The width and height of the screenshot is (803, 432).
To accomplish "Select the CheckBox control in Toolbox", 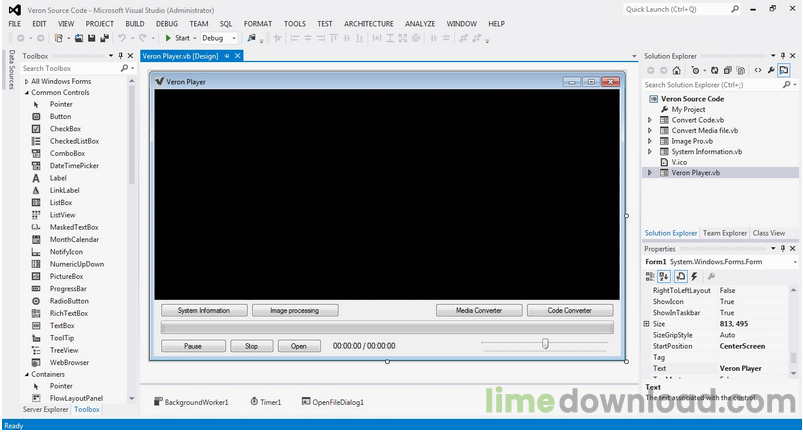I will (65, 129).
